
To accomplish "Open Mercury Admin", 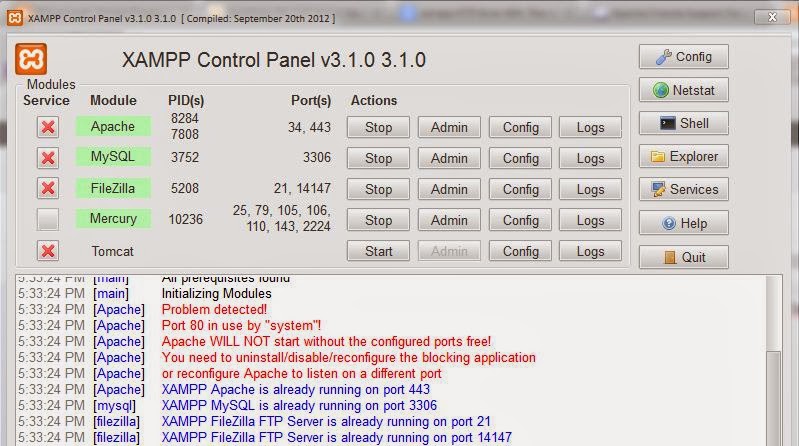I will (449, 220).
